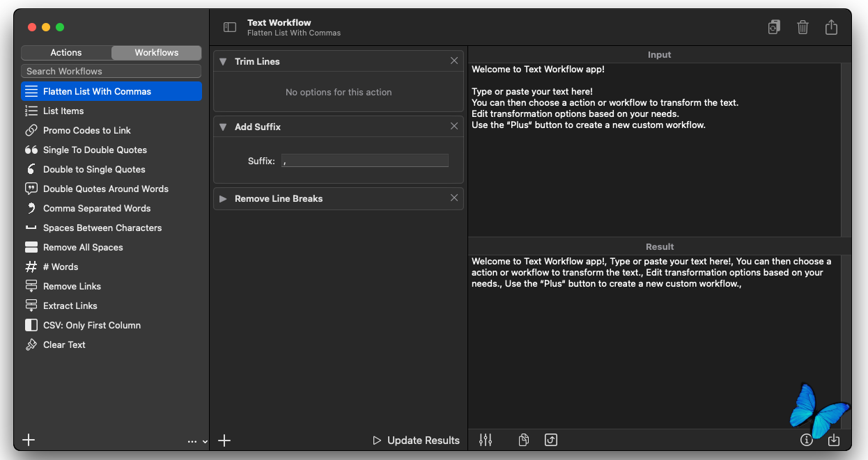Switch to the Workflows tab
The image size is (868, 460).
[157, 52]
